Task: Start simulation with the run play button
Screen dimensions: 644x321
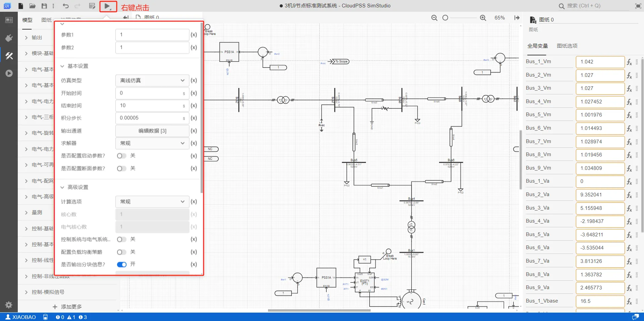Action: coord(107,6)
